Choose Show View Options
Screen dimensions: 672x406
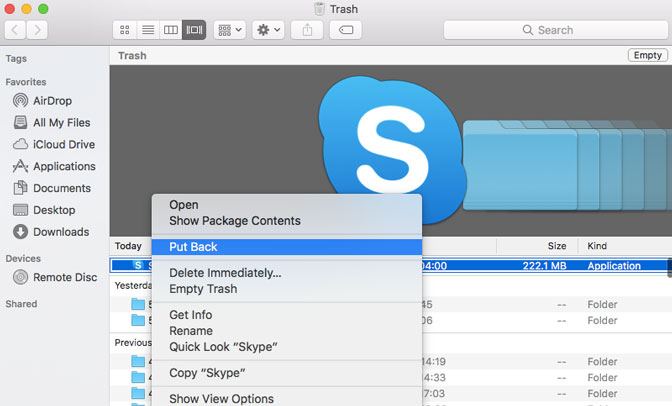tap(287, 399)
